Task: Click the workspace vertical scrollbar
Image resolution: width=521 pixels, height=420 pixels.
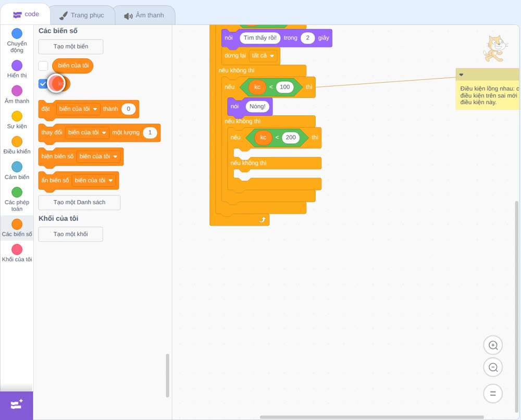Action: (517, 307)
